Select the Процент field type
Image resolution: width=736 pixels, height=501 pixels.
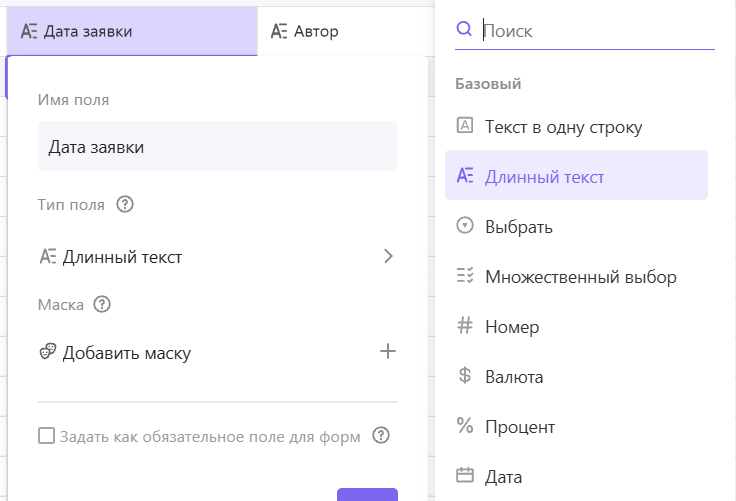click(576, 426)
